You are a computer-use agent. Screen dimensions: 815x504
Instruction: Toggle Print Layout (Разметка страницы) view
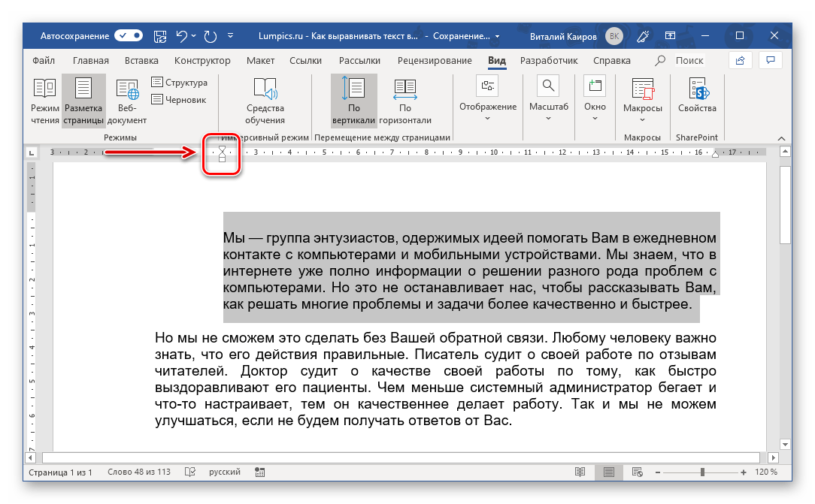(83, 101)
